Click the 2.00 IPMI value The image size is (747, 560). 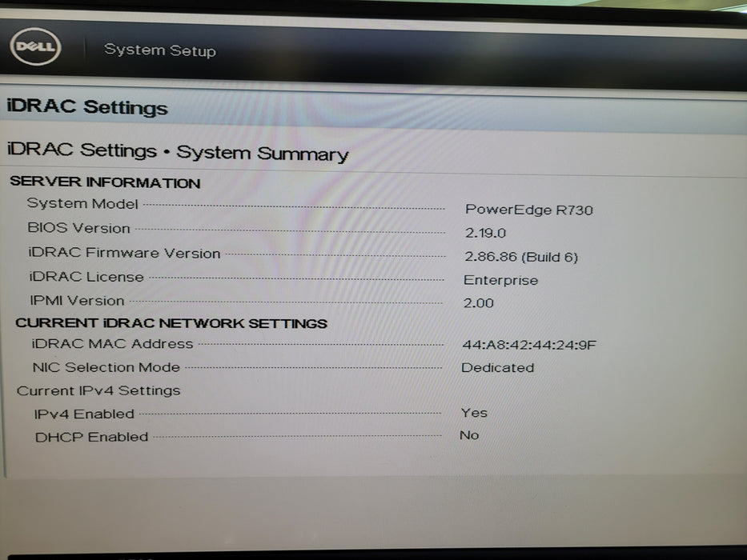click(x=478, y=303)
